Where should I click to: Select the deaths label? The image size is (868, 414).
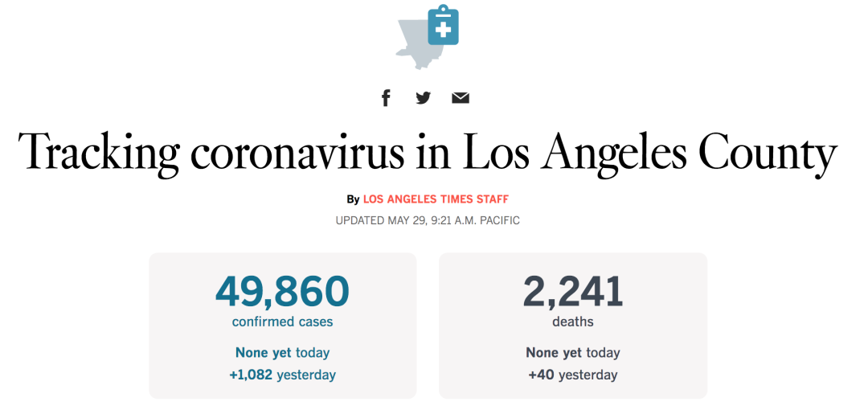click(573, 322)
